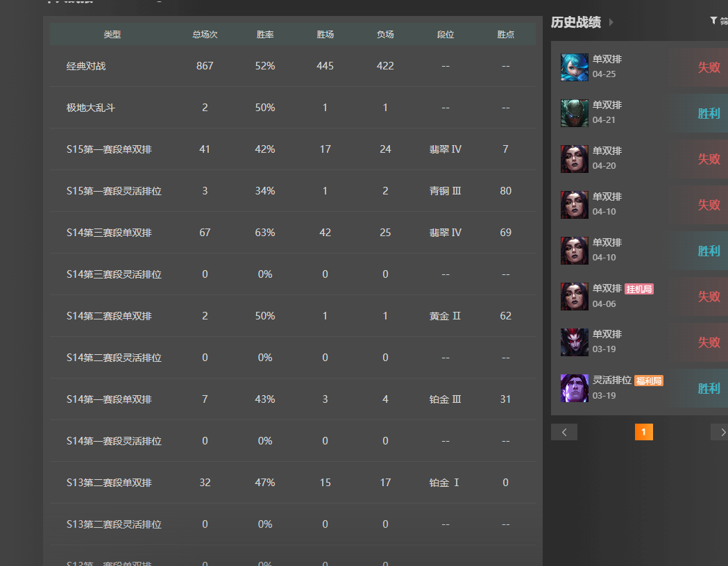Click the filter funnel icon

[x=713, y=20]
